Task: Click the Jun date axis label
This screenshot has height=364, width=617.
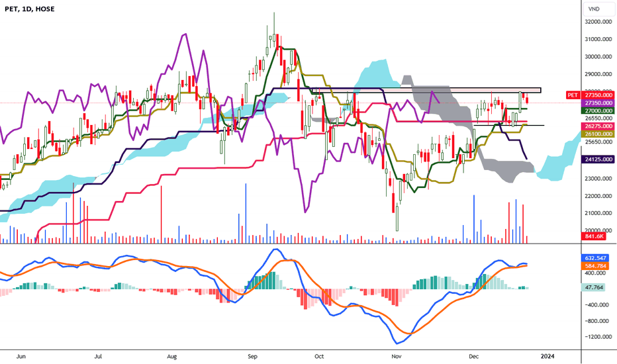Action: click(21, 357)
